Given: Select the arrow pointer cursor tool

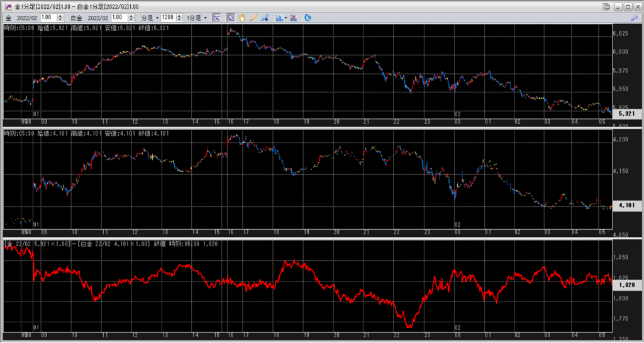Looking at the screenshot, I should tap(230, 18).
